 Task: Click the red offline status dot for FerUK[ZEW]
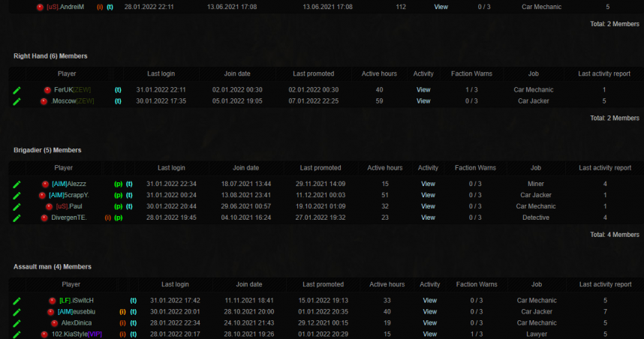tap(47, 90)
